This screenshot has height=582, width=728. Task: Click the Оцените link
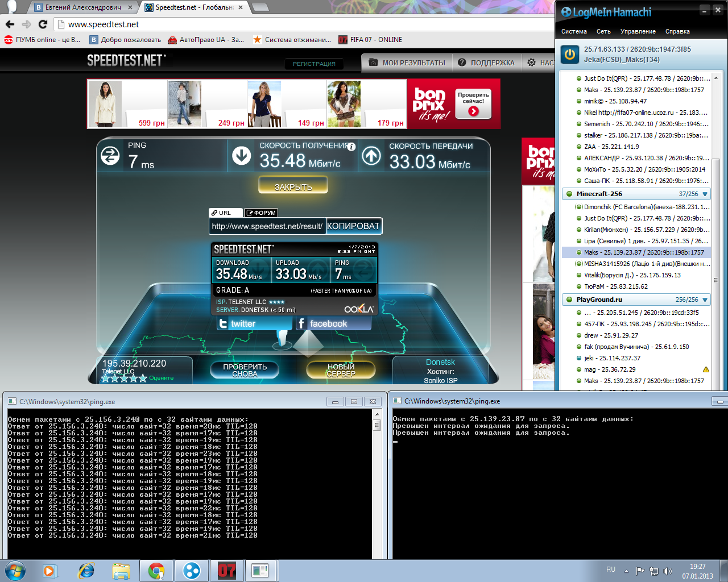pyautogui.click(x=162, y=378)
